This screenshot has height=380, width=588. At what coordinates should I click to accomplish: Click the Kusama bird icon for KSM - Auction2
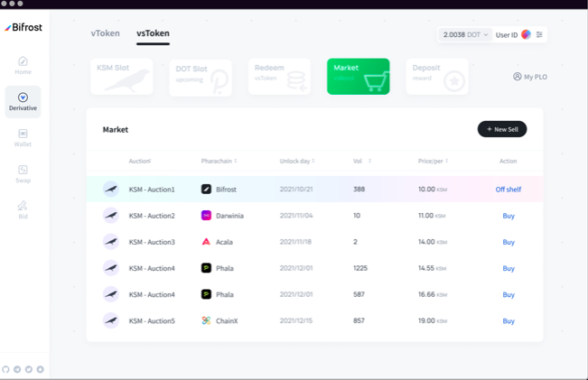pos(111,216)
